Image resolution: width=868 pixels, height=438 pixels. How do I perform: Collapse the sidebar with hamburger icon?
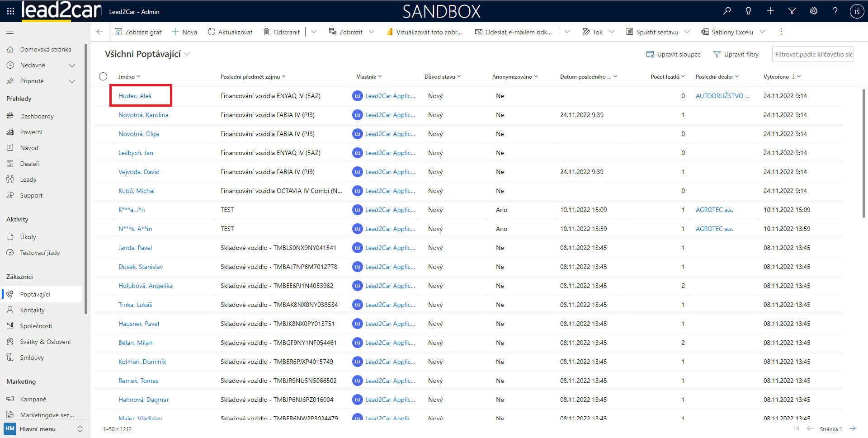tap(10, 32)
